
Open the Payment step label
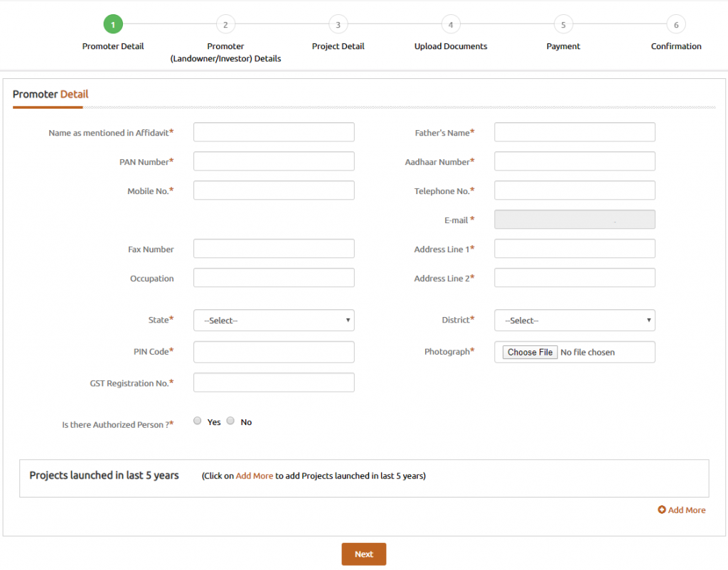pyautogui.click(x=563, y=46)
